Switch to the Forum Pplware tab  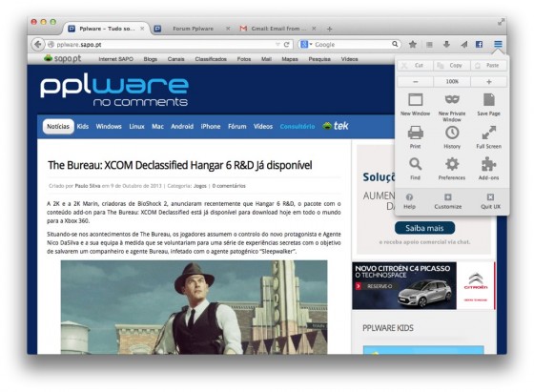coord(193,29)
